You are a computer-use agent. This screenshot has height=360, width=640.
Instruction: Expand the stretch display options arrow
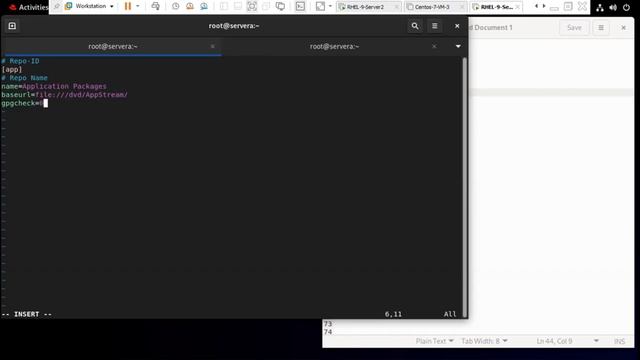tap(330, 6)
